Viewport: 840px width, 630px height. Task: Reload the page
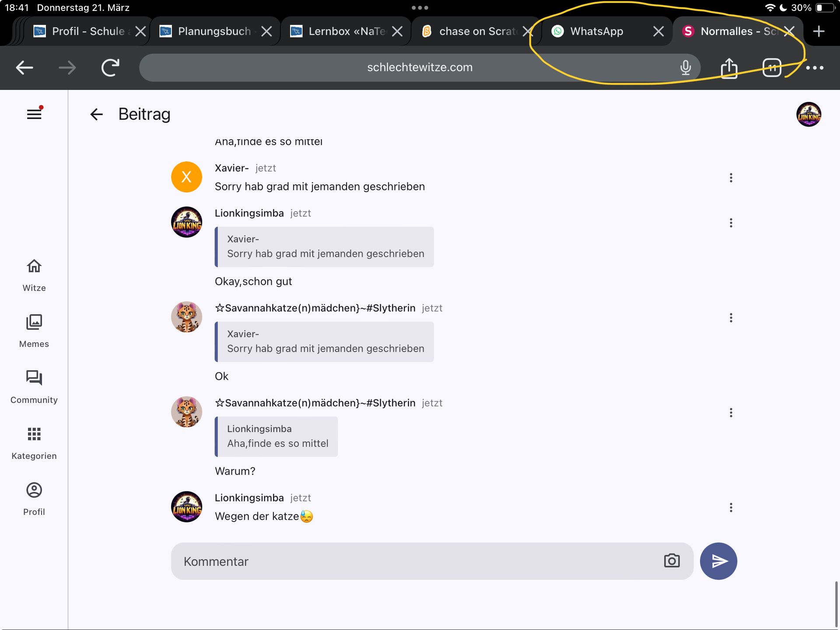click(110, 68)
